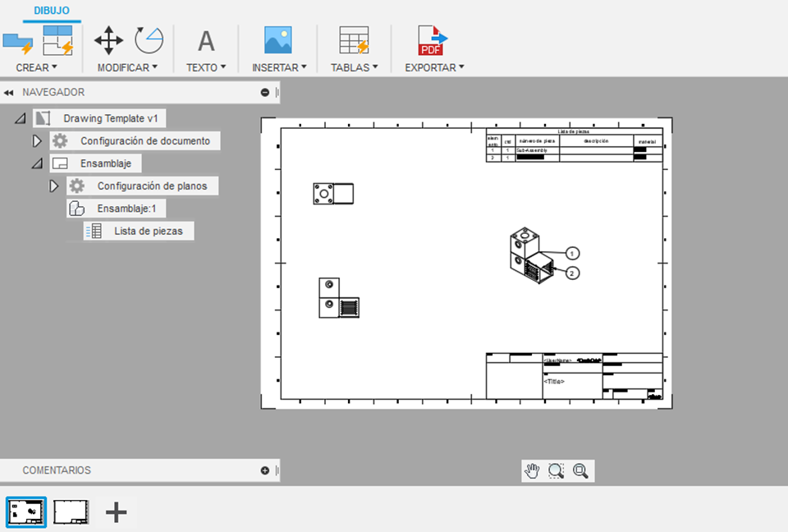Click the Drawing Template document icon

44,119
